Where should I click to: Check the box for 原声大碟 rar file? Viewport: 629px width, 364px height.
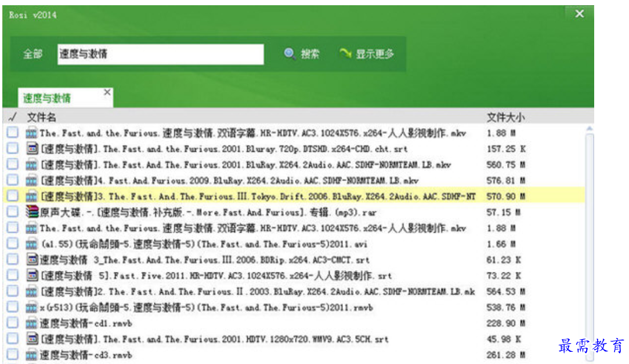point(12,212)
